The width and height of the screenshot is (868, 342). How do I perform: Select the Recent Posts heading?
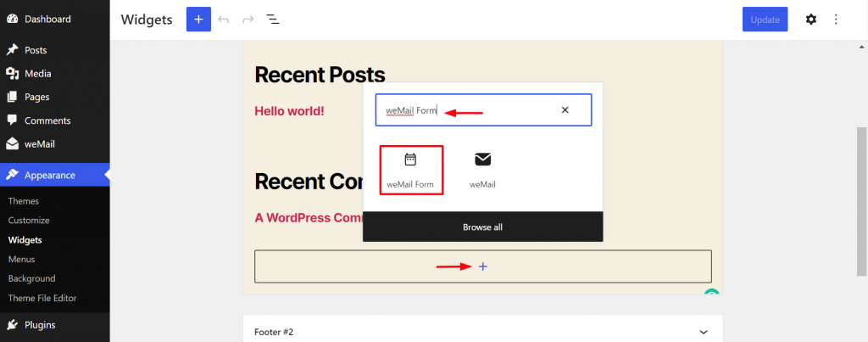(320, 75)
